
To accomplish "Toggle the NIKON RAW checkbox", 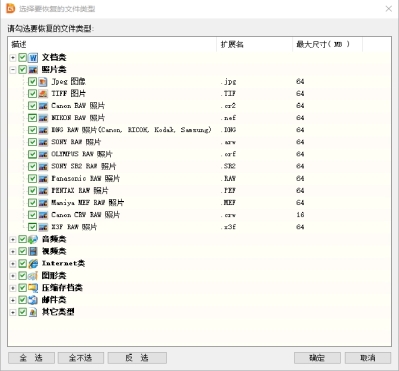I will pyautogui.click(x=32, y=118).
